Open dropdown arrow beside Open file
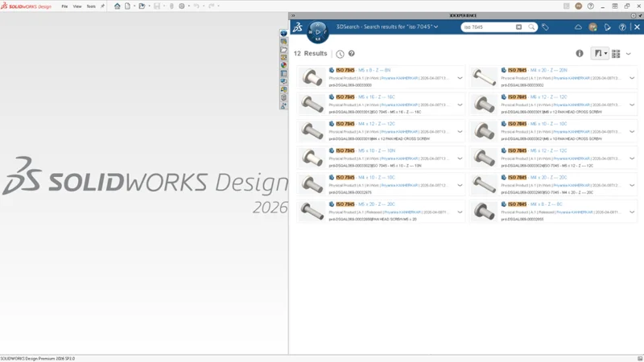Viewport: 644px width, 362px height. pos(149,6)
